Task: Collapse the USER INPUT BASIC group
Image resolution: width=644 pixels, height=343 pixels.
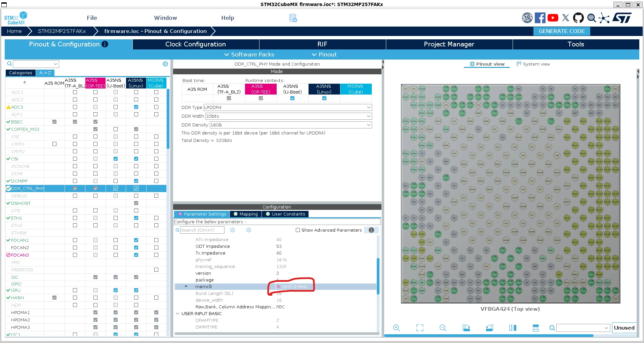Action: click(177, 313)
